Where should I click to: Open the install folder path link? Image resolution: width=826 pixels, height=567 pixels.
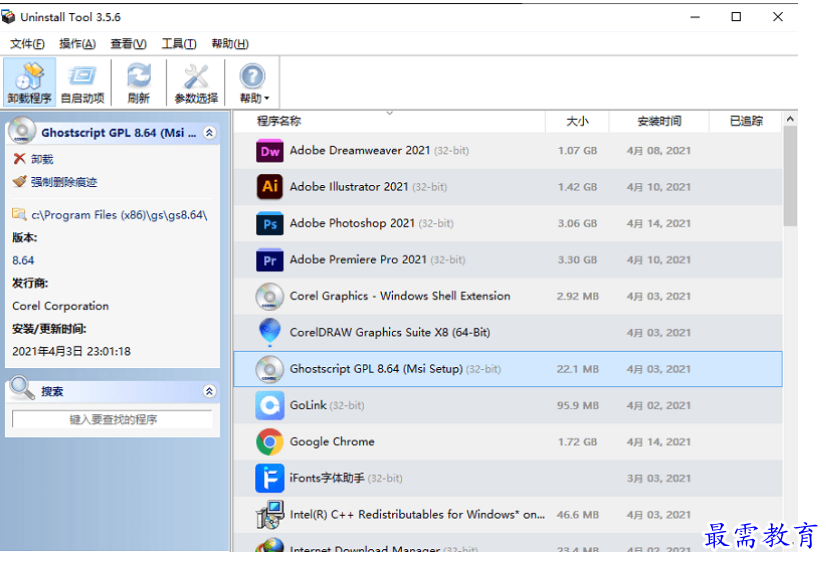coord(119,215)
